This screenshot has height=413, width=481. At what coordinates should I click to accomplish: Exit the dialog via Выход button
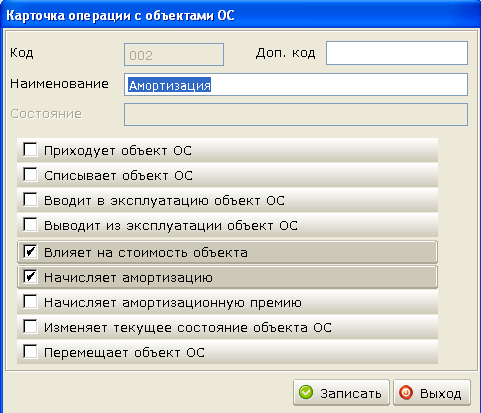click(x=432, y=393)
